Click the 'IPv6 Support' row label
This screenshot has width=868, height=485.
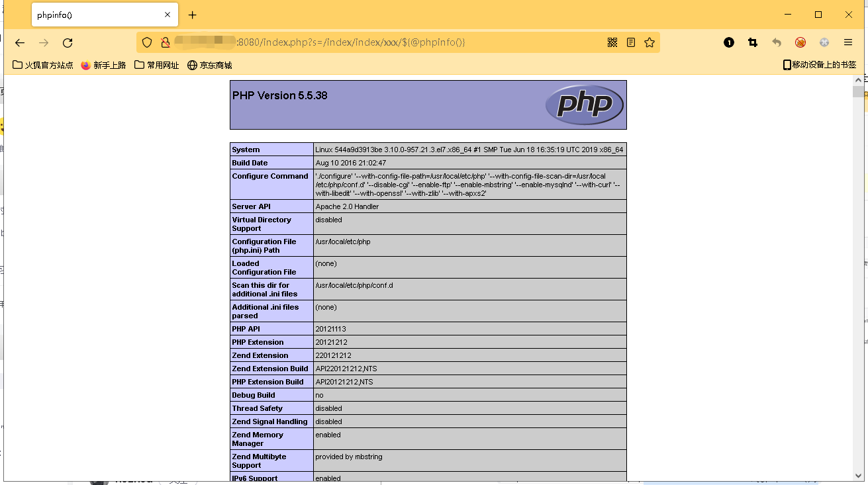click(x=255, y=478)
